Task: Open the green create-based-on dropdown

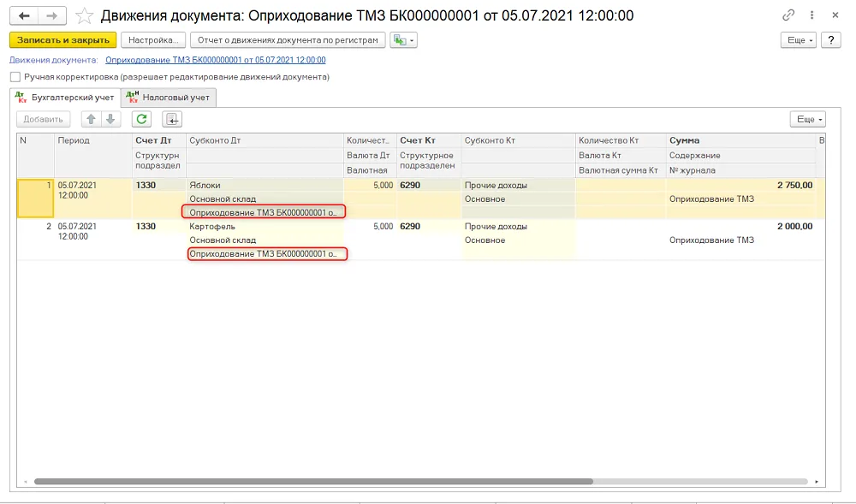Action: coord(403,40)
